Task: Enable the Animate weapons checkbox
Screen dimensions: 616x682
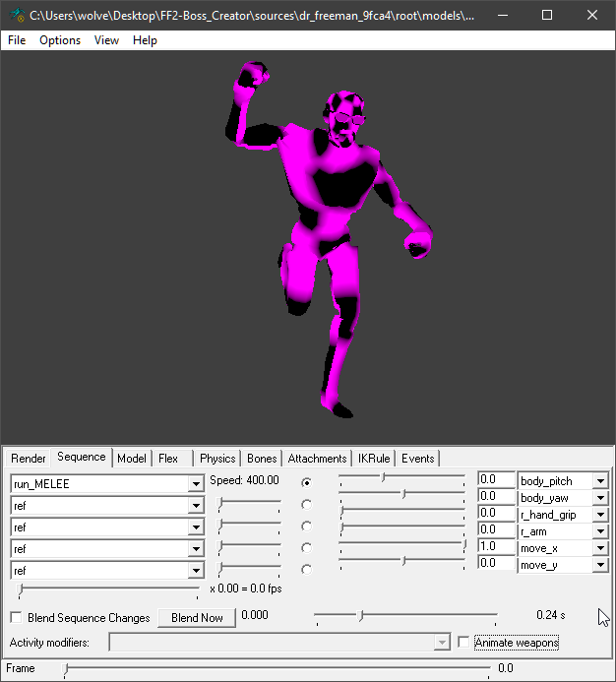Action: tap(463, 642)
